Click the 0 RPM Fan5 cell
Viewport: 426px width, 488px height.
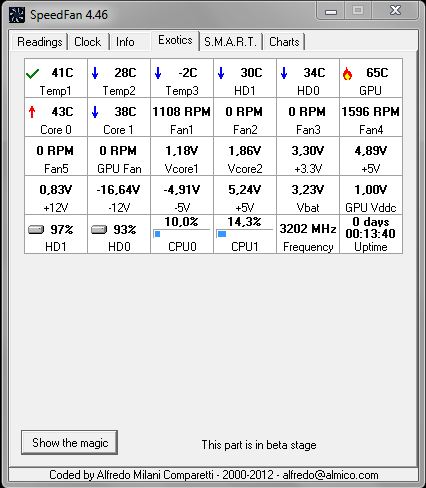coord(56,156)
